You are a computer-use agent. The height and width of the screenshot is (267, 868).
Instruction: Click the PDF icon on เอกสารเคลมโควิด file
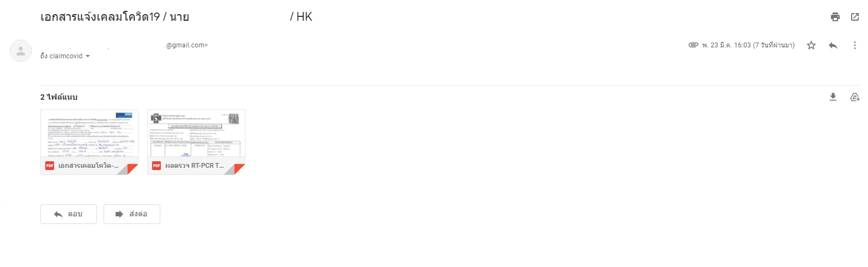click(x=50, y=166)
